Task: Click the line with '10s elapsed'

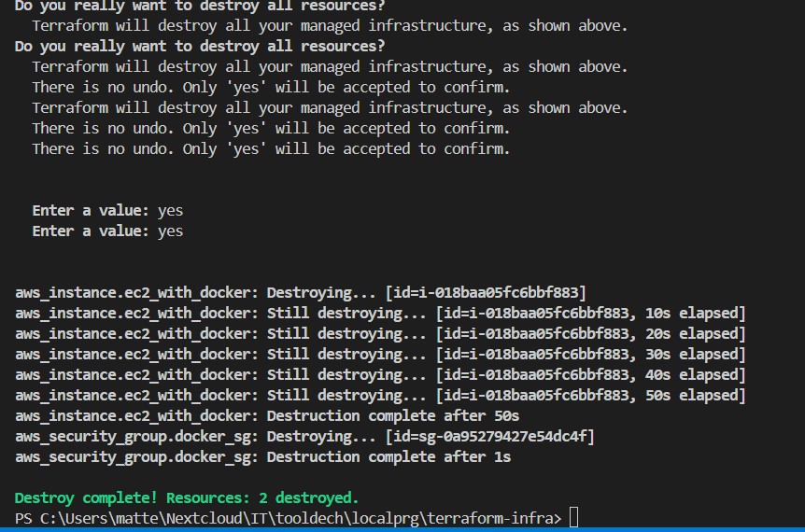Action: coord(380,314)
